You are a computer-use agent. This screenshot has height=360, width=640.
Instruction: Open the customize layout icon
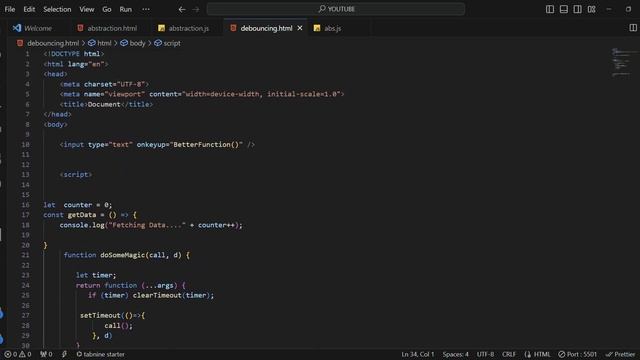click(x=591, y=9)
